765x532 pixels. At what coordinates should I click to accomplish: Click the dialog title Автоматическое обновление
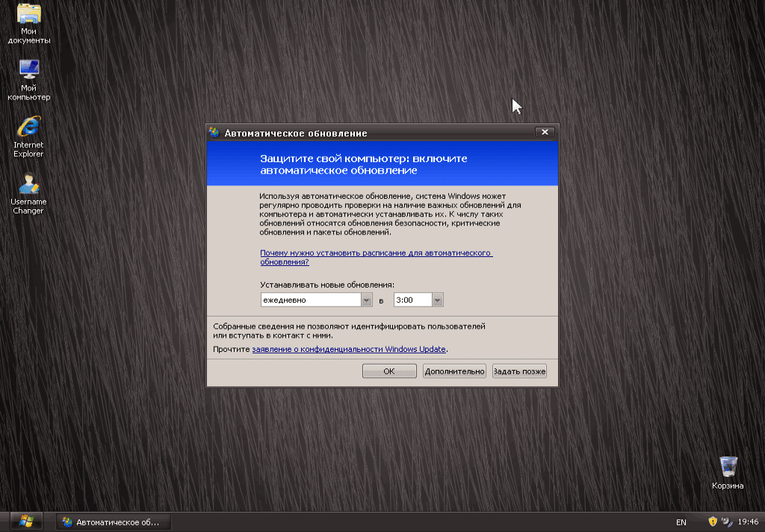[x=296, y=133]
